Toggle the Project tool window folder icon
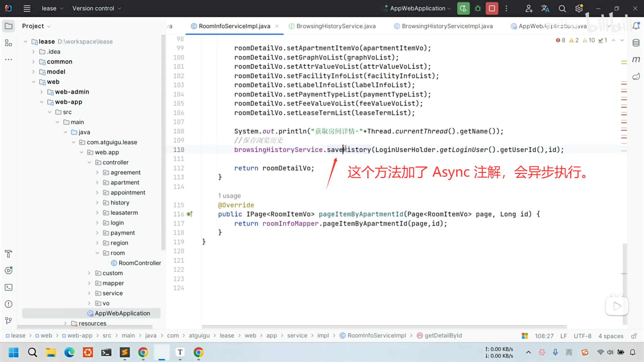Image resolution: width=644 pixels, height=362 pixels. [x=9, y=26]
